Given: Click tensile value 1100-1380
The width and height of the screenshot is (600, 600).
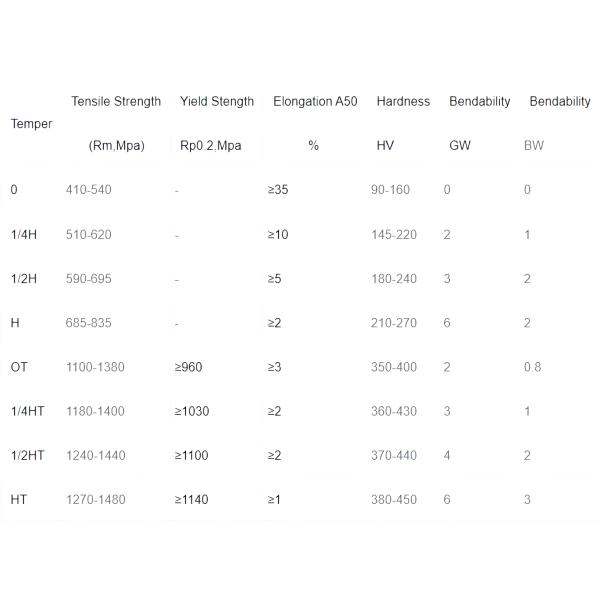Looking at the screenshot, I should (x=95, y=367).
